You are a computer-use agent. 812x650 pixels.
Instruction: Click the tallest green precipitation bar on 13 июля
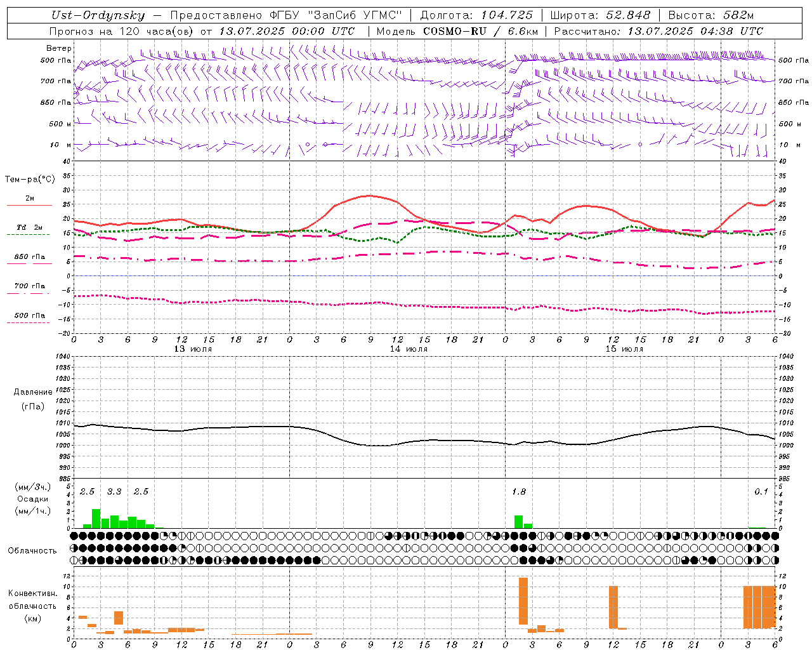tap(96, 519)
